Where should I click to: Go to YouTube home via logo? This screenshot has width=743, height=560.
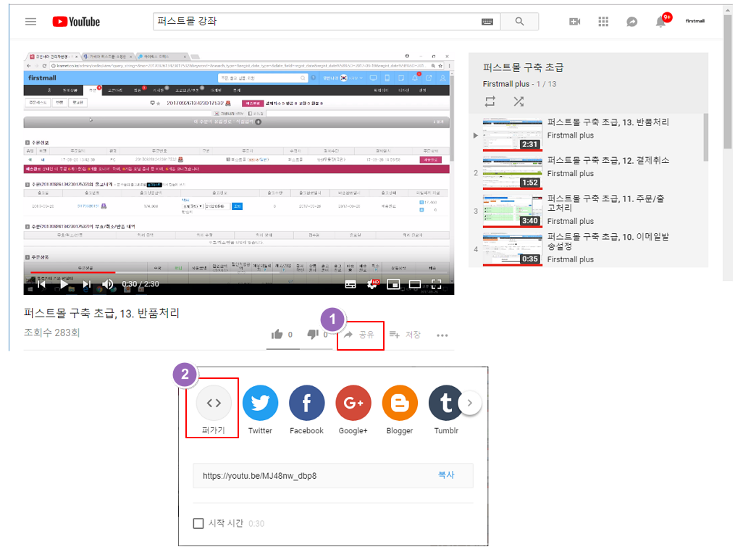point(76,22)
